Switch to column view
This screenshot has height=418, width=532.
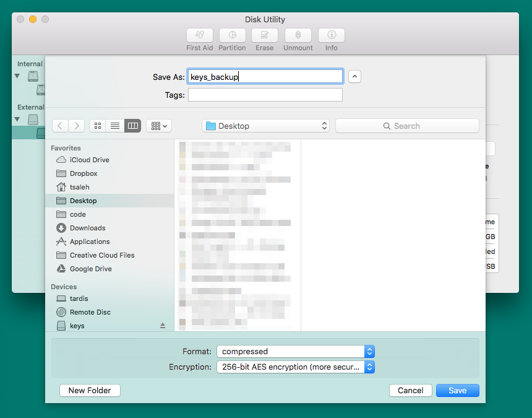pyautogui.click(x=132, y=126)
